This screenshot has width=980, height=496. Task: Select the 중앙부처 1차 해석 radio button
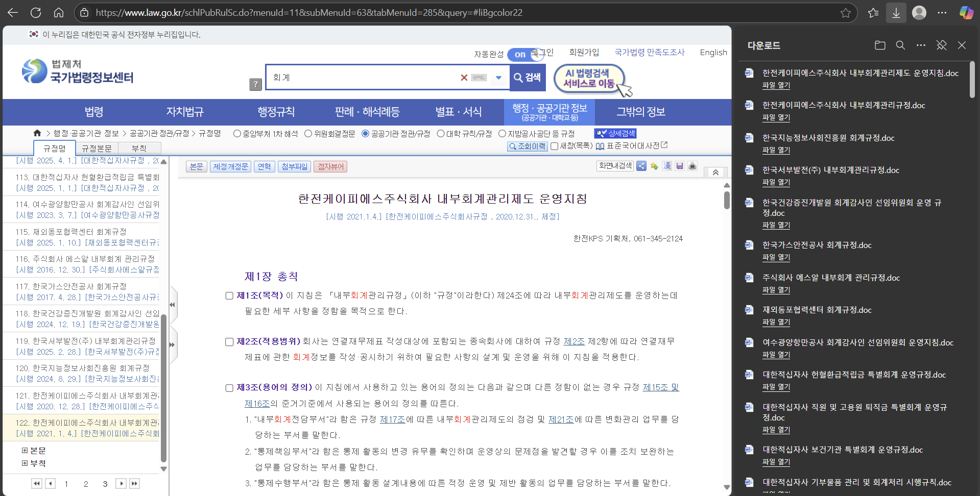point(237,134)
